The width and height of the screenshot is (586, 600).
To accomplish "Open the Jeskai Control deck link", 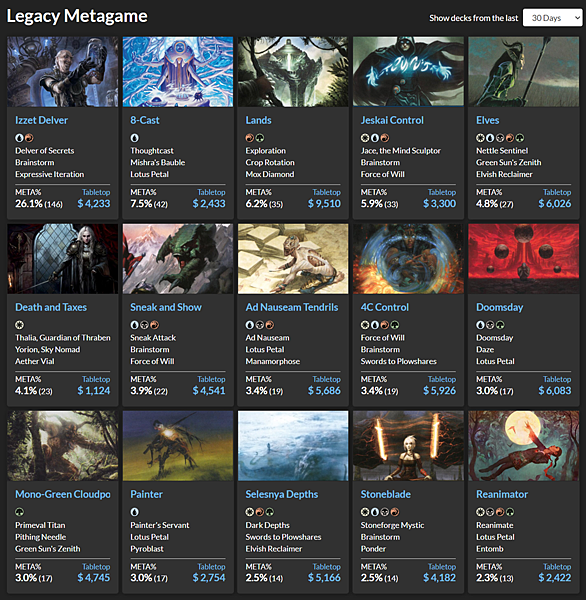I will [x=392, y=120].
